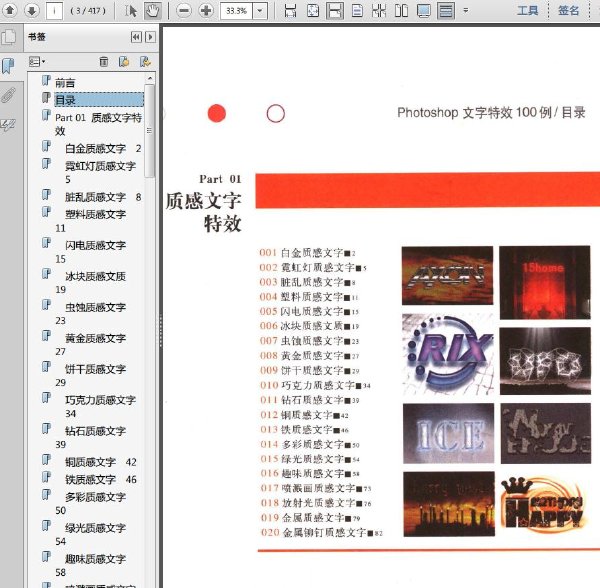Open page thumbnails panel icon
The height and width of the screenshot is (588, 600).
coord(9,37)
